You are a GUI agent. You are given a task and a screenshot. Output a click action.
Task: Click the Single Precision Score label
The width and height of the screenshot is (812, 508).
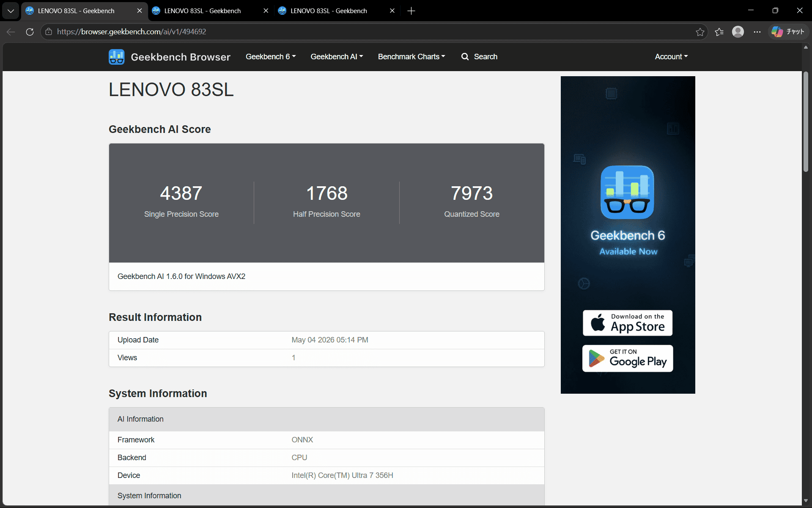point(181,214)
